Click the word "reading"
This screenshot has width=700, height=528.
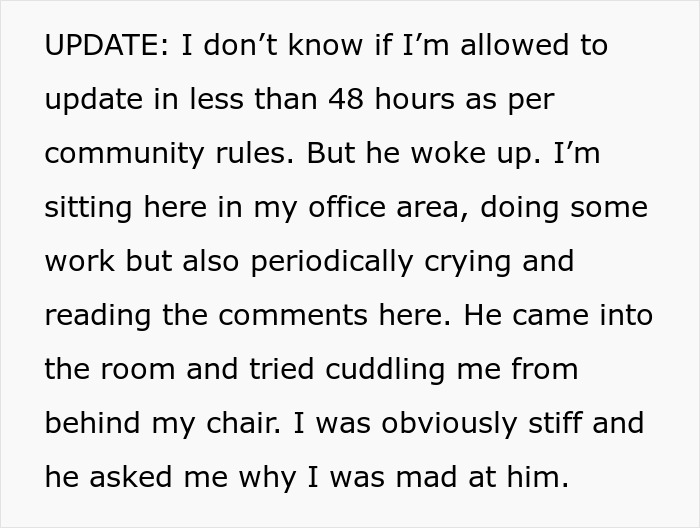[97, 317]
